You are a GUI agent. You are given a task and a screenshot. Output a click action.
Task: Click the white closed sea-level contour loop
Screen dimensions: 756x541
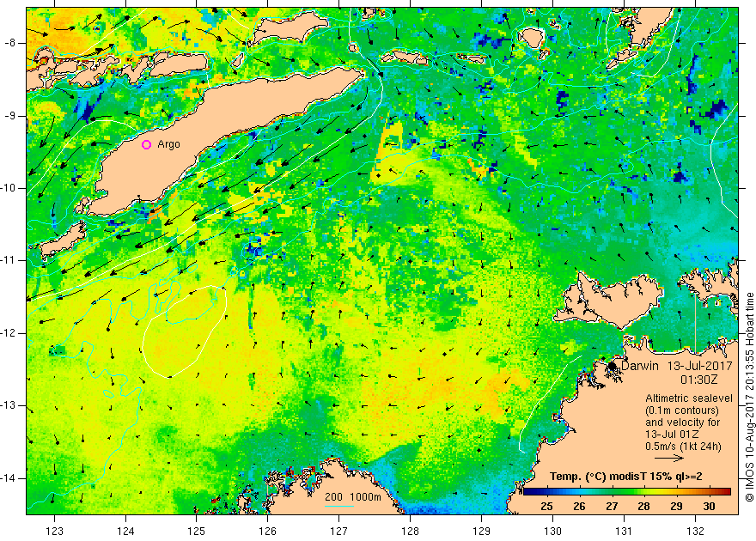click(x=185, y=331)
